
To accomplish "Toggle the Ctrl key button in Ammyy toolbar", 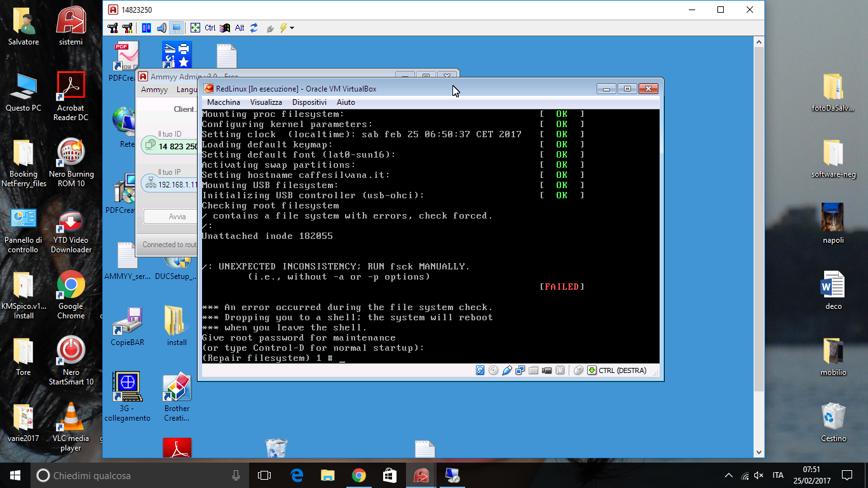I will tap(210, 28).
